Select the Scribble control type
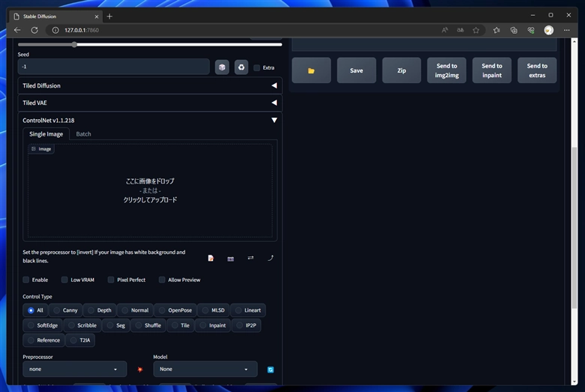Image resolution: width=585 pixels, height=392 pixels. tap(82, 325)
